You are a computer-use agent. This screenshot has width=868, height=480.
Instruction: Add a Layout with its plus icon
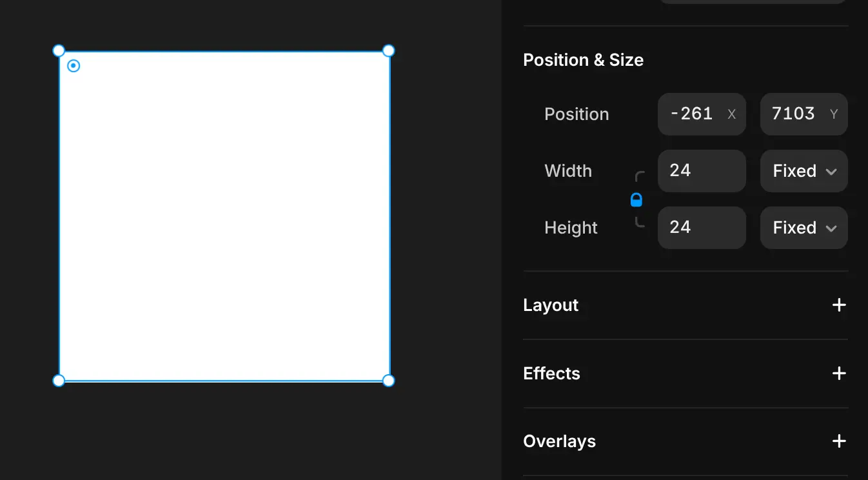click(x=839, y=305)
